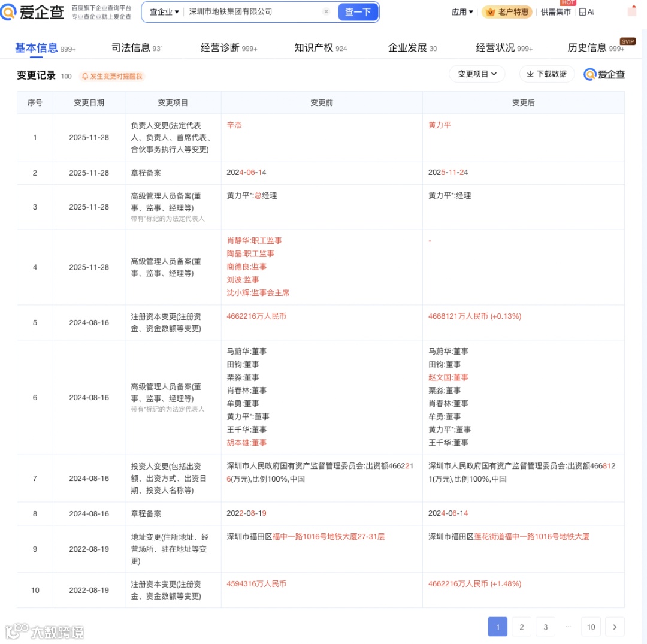Click the 爱企查 logo beside download button
The image size is (647, 644).
pos(604,74)
